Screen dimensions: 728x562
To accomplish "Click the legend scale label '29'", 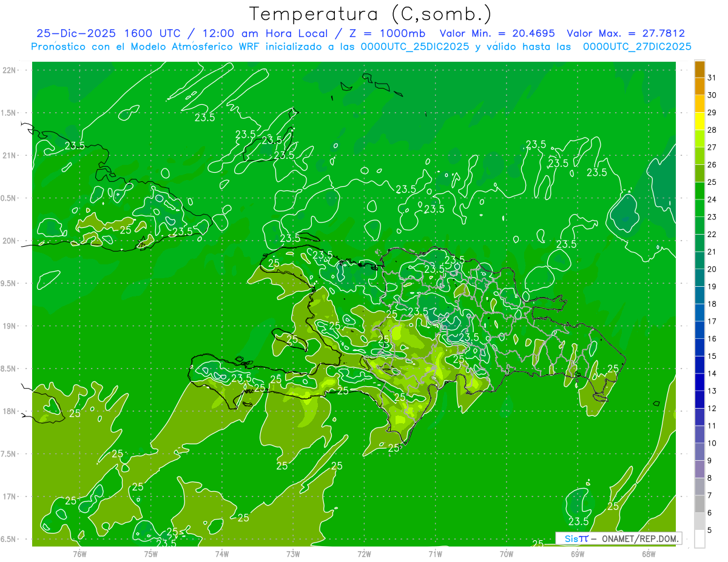I will (x=712, y=112).
